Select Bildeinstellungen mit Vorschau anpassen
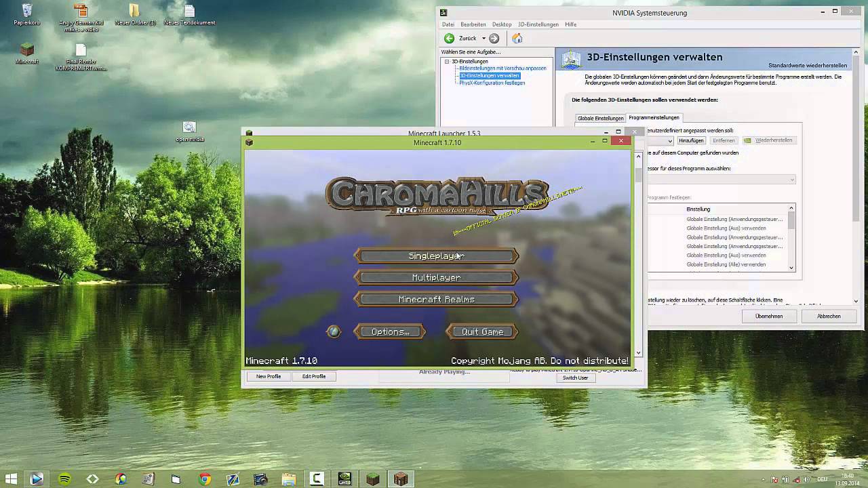Image resolution: width=868 pixels, height=488 pixels. [502, 68]
